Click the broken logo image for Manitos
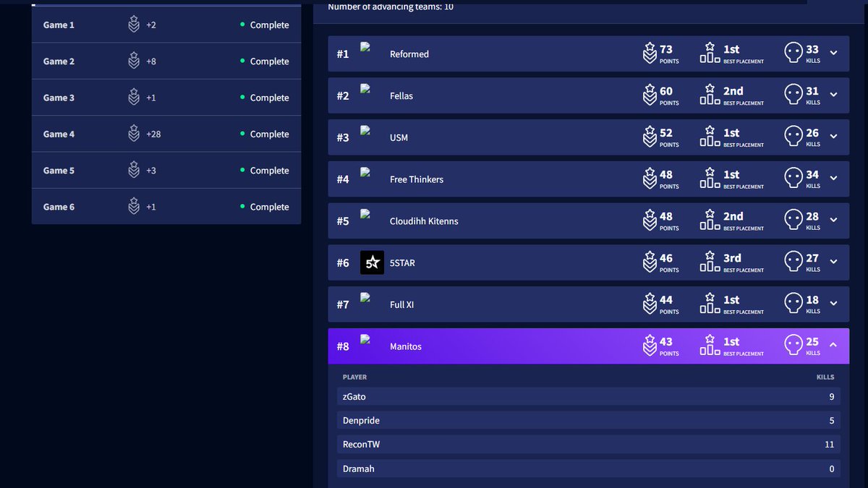 (365, 339)
